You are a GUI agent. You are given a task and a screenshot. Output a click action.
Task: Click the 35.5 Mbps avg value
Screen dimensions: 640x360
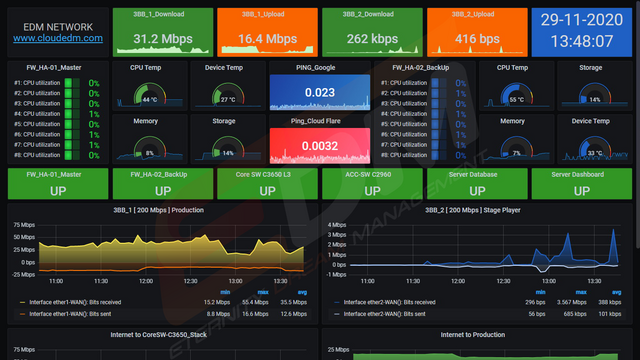click(x=293, y=302)
